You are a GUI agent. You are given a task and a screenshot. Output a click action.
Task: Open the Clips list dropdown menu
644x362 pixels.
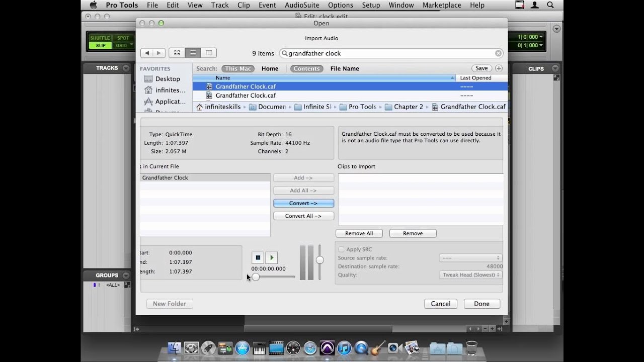[x=555, y=68]
